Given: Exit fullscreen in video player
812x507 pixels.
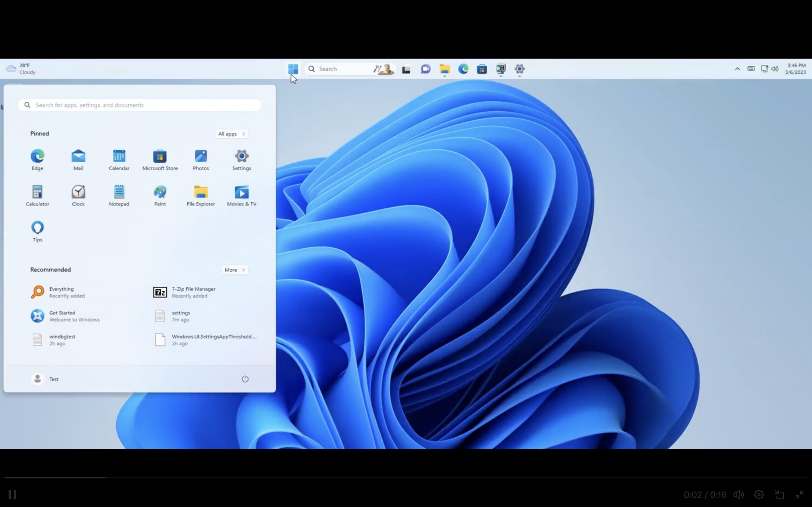Looking at the screenshot, I should (799, 495).
